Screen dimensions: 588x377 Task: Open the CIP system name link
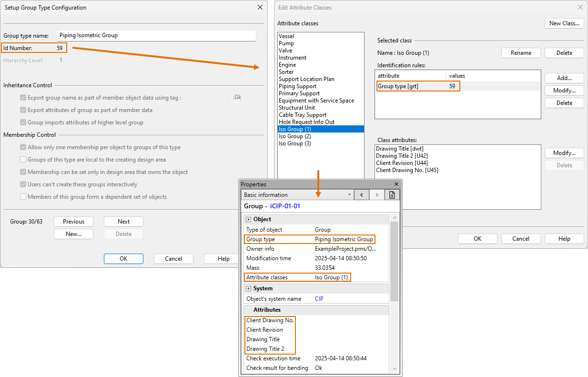point(320,299)
